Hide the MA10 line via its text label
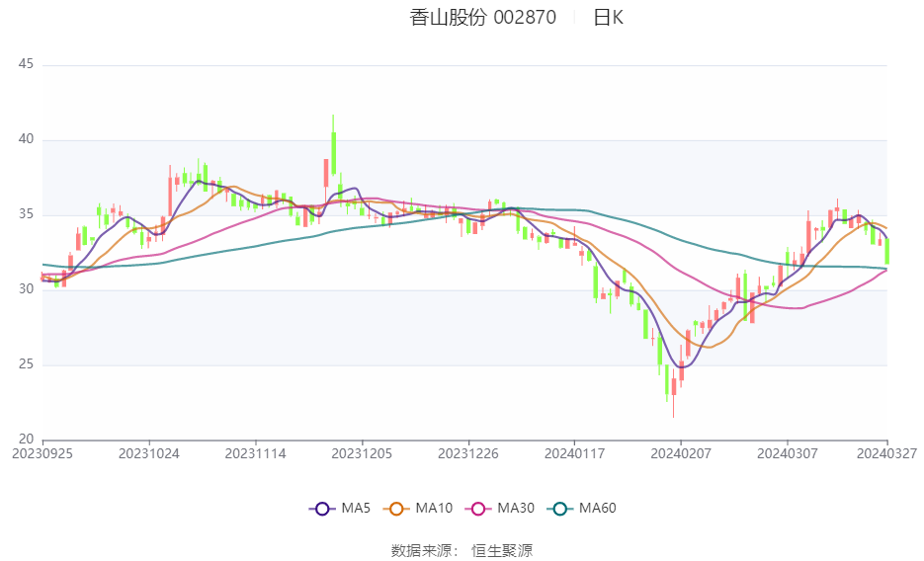Screen dimensions: 924x561 433,509
